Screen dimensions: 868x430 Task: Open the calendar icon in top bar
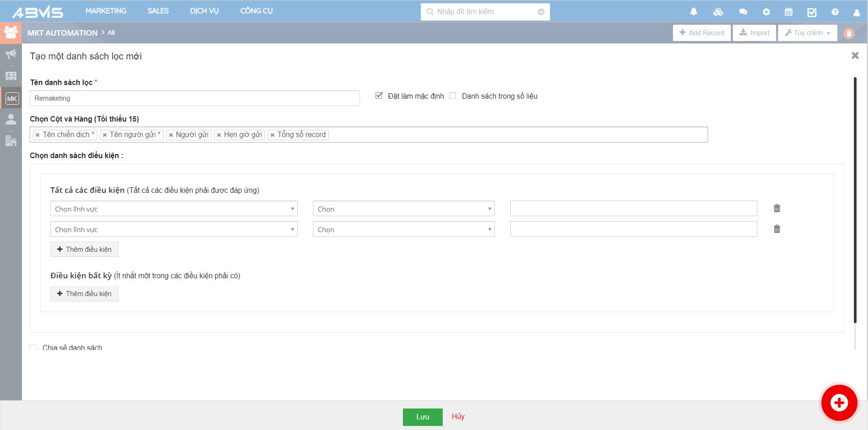(789, 12)
